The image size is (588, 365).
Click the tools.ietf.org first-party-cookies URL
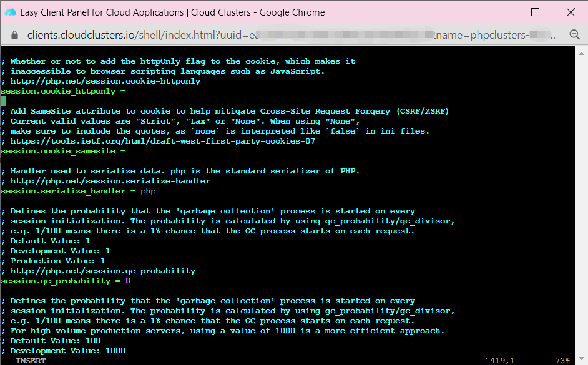(x=163, y=141)
